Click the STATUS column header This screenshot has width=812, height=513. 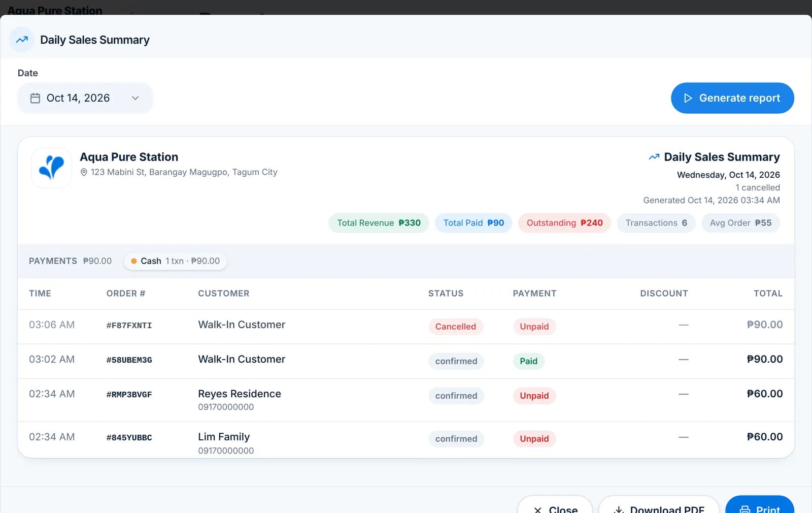(x=446, y=294)
